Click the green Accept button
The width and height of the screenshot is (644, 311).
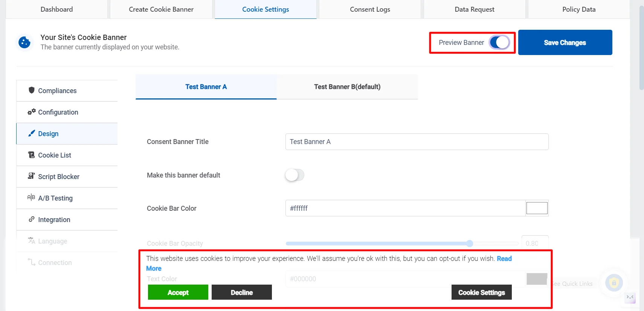pyautogui.click(x=178, y=292)
